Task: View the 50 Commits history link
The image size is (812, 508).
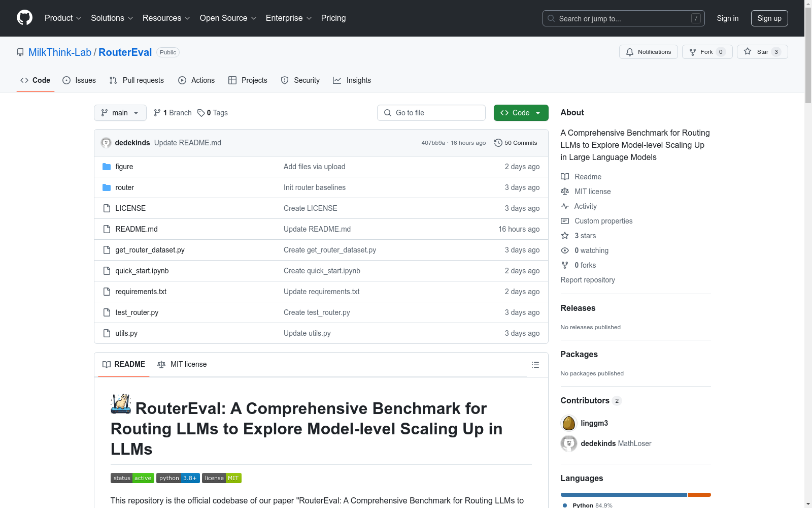Action: [516, 143]
